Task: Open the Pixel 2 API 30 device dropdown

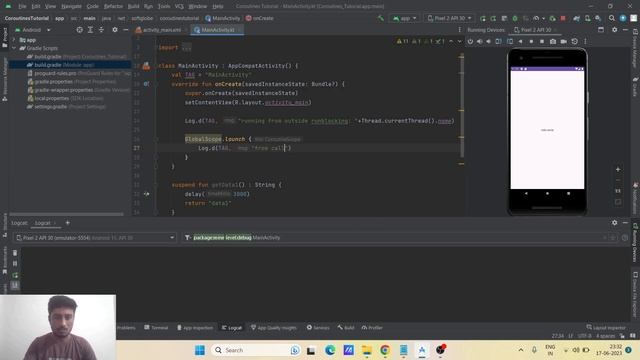Action: click(x=449, y=18)
